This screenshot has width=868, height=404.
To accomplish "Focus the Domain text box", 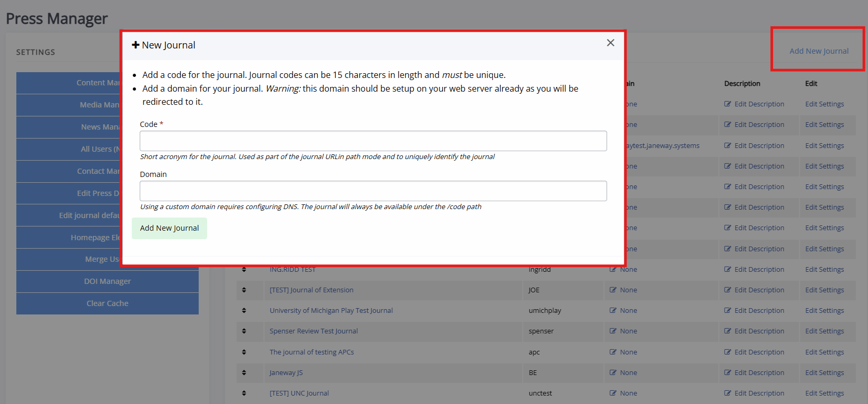I will tap(373, 191).
